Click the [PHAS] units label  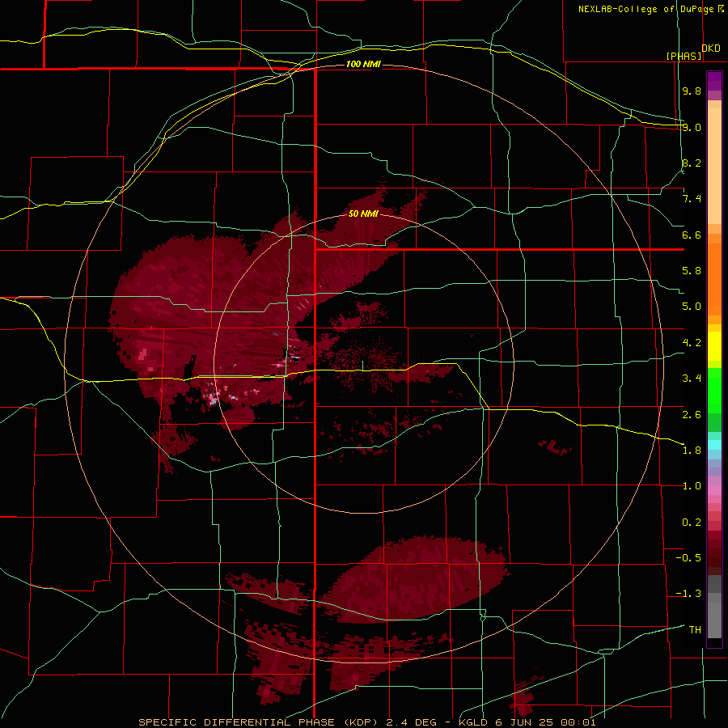684,56
